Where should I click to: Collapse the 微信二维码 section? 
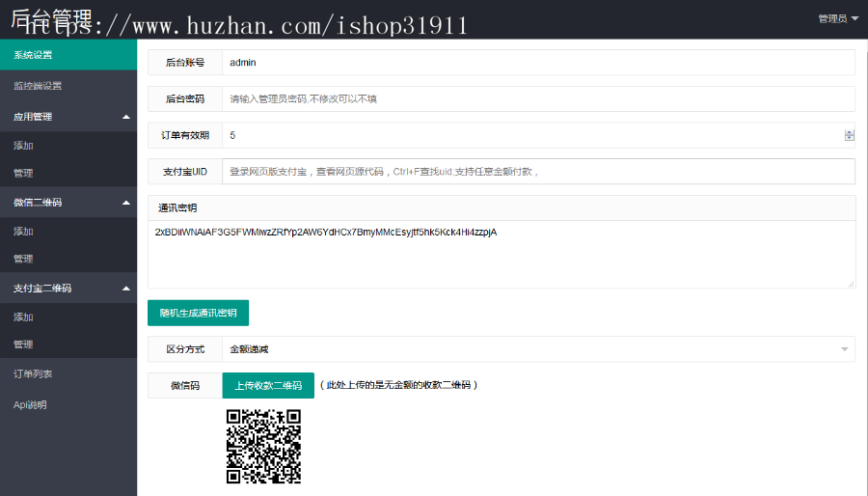[x=68, y=203]
